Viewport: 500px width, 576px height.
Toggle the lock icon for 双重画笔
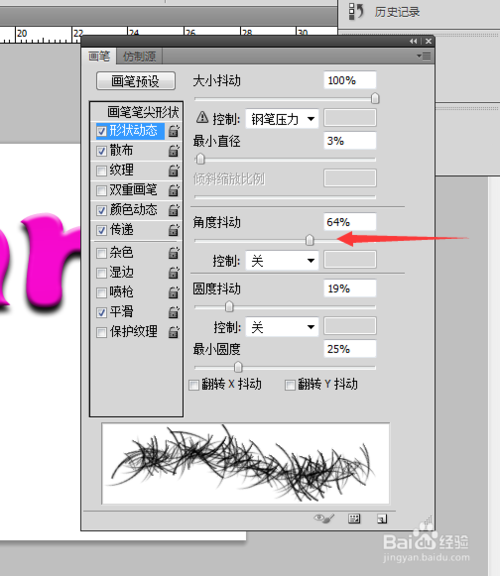pyautogui.click(x=174, y=190)
